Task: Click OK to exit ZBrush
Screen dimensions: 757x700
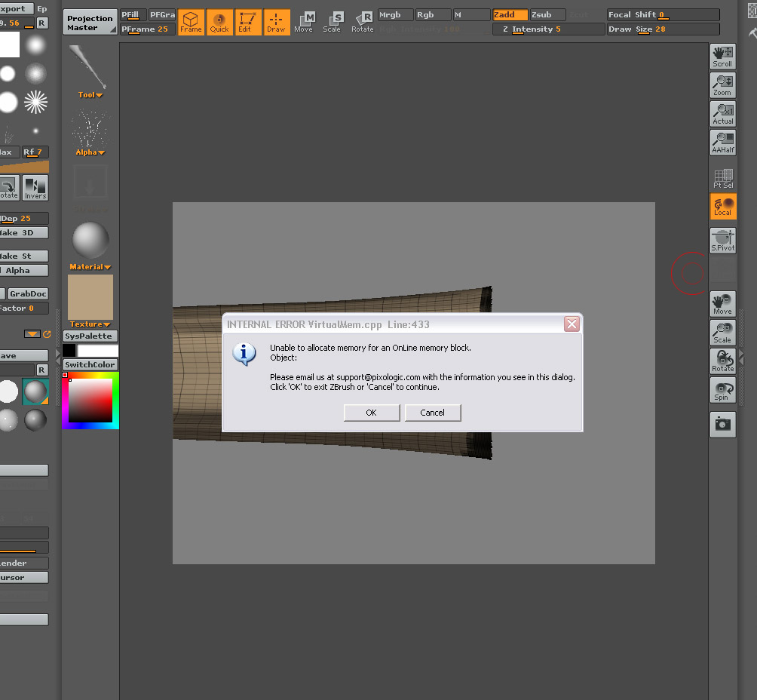Action: click(372, 413)
